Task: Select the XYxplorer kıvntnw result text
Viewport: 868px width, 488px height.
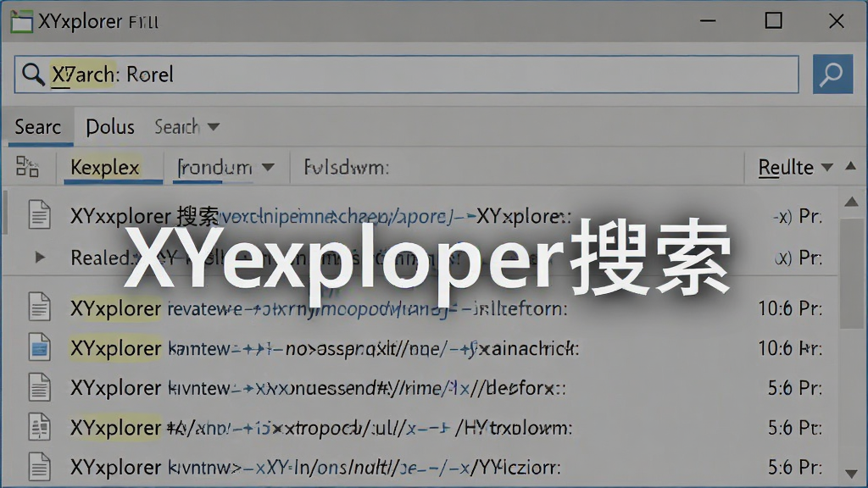Action: click(315, 468)
